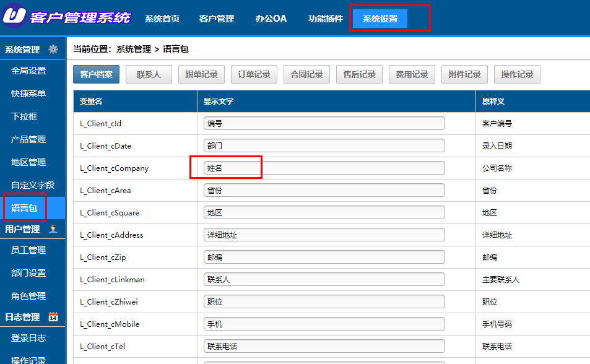
Task: Switch to the 联系人 tab
Action: 149,74
